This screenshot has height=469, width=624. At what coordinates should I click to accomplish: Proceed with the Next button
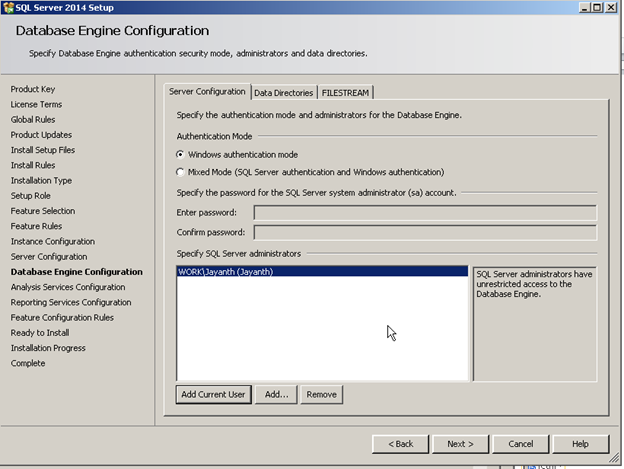tap(460, 444)
